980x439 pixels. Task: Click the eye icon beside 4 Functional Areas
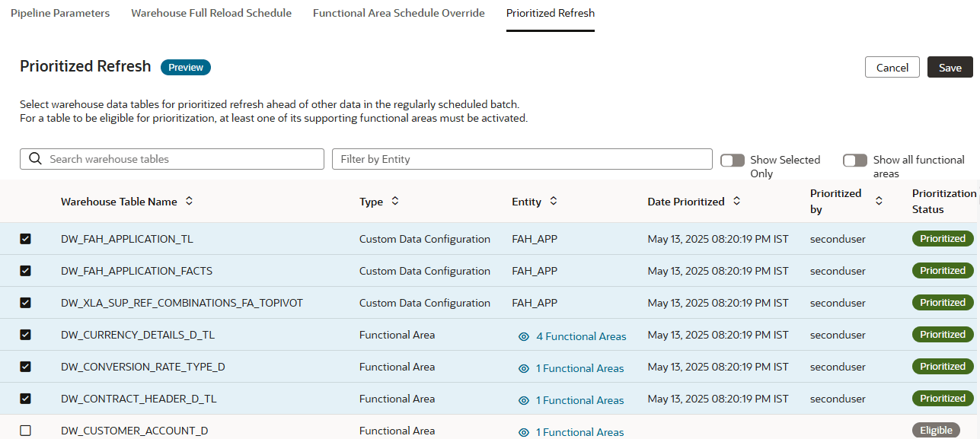523,336
